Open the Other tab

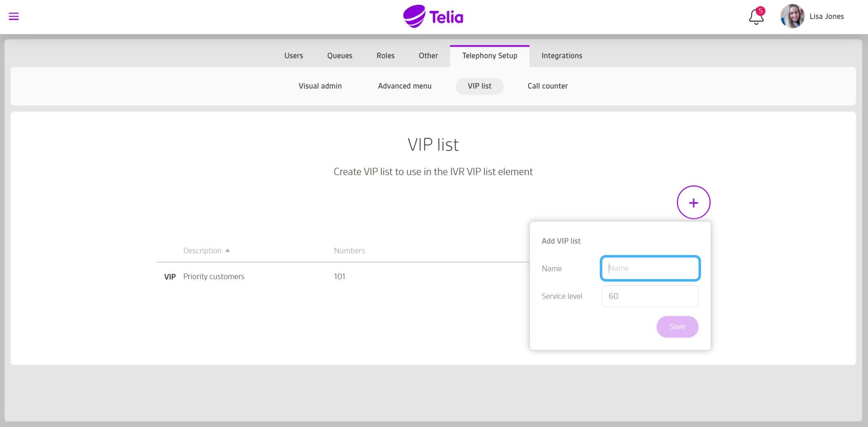(x=428, y=56)
